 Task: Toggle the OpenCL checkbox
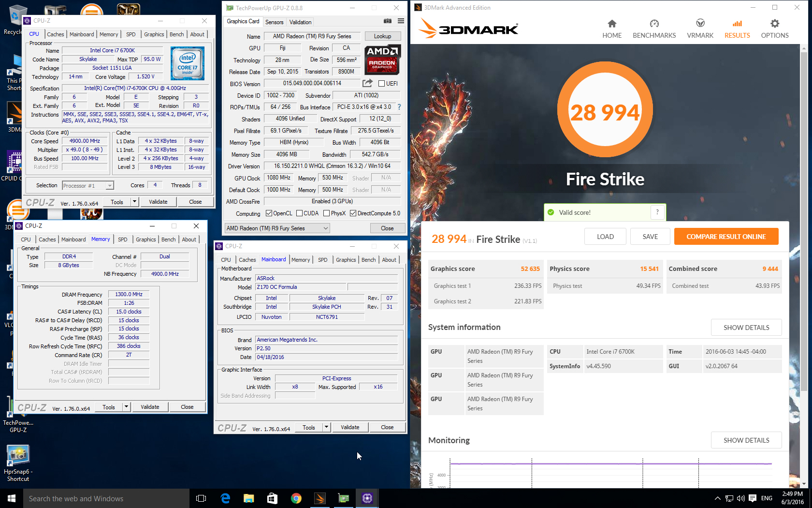tap(269, 213)
